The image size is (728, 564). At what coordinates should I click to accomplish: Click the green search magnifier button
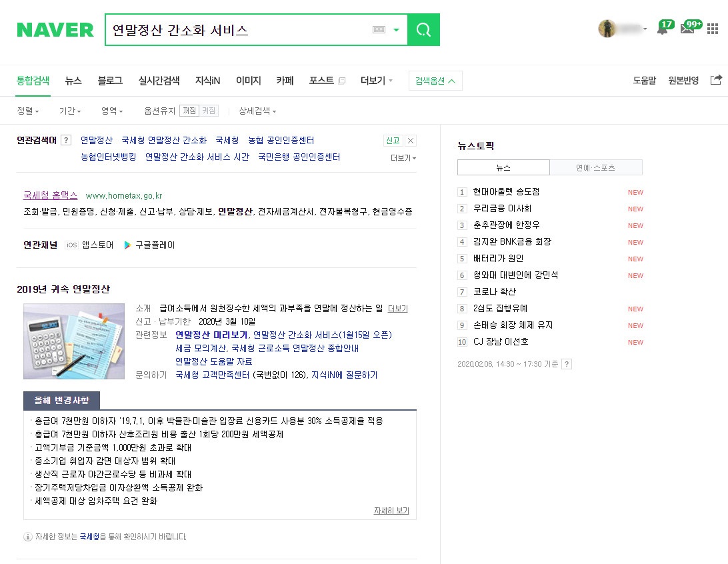(423, 30)
